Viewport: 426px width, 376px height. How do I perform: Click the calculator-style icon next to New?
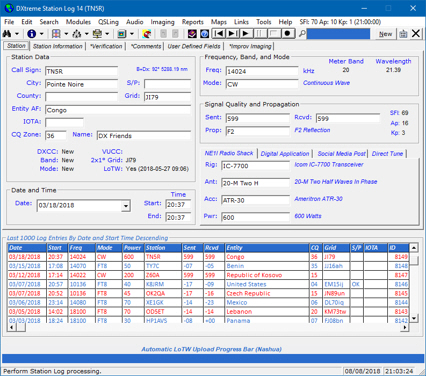[x=403, y=34]
